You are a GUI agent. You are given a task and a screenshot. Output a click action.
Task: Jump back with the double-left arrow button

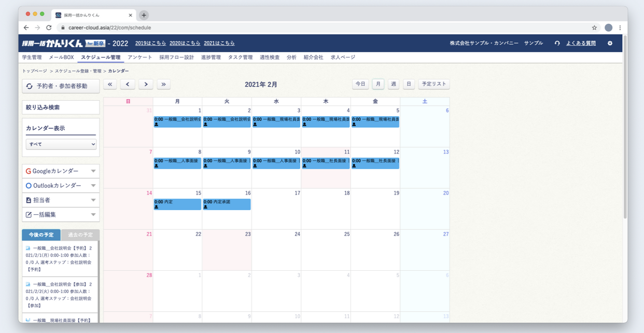click(x=110, y=84)
